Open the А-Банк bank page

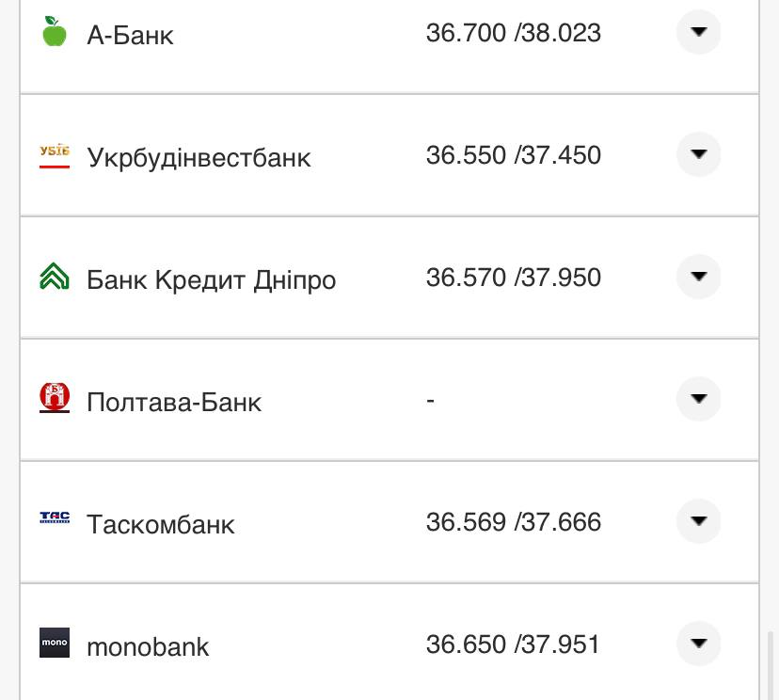(130, 35)
